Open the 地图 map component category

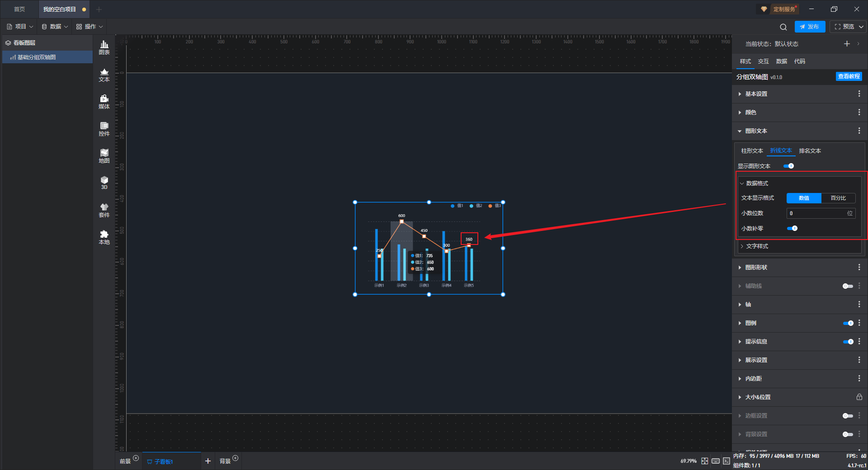point(104,156)
